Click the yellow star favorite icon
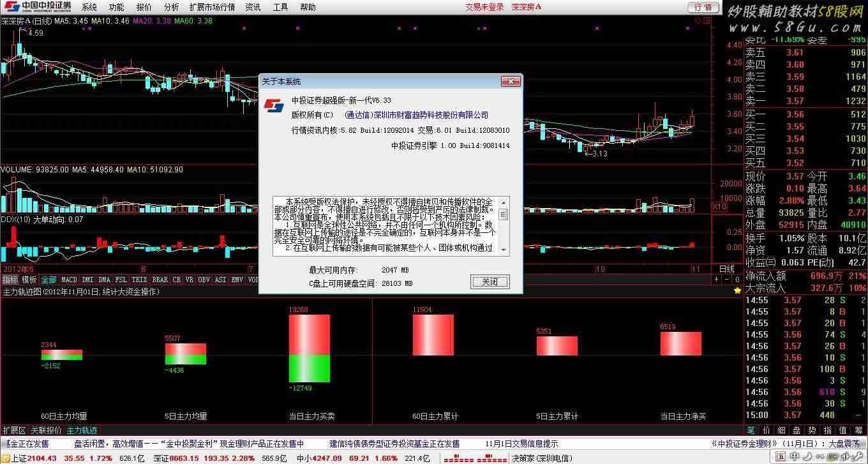The height and width of the screenshot is (464, 868). coord(737,290)
